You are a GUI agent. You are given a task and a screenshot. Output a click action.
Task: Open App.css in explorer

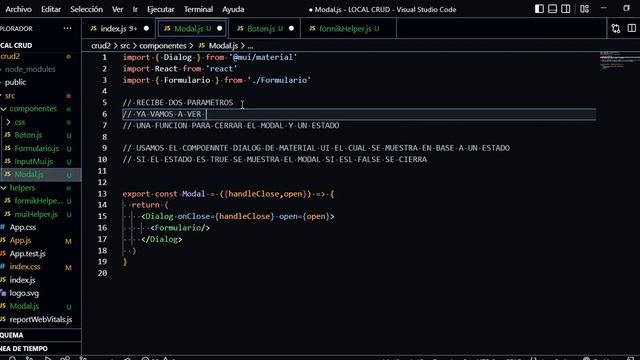coord(22,227)
